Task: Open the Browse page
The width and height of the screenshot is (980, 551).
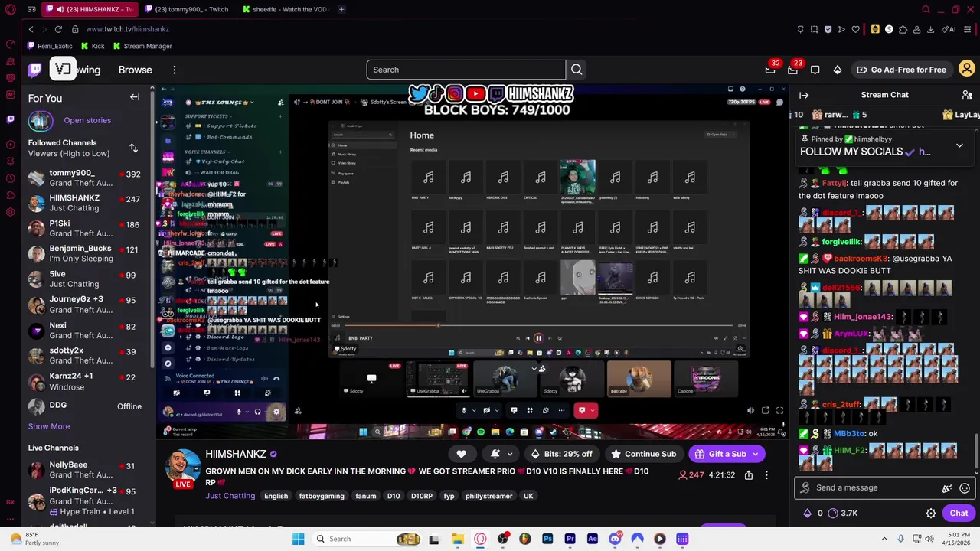Action: (x=136, y=70)
